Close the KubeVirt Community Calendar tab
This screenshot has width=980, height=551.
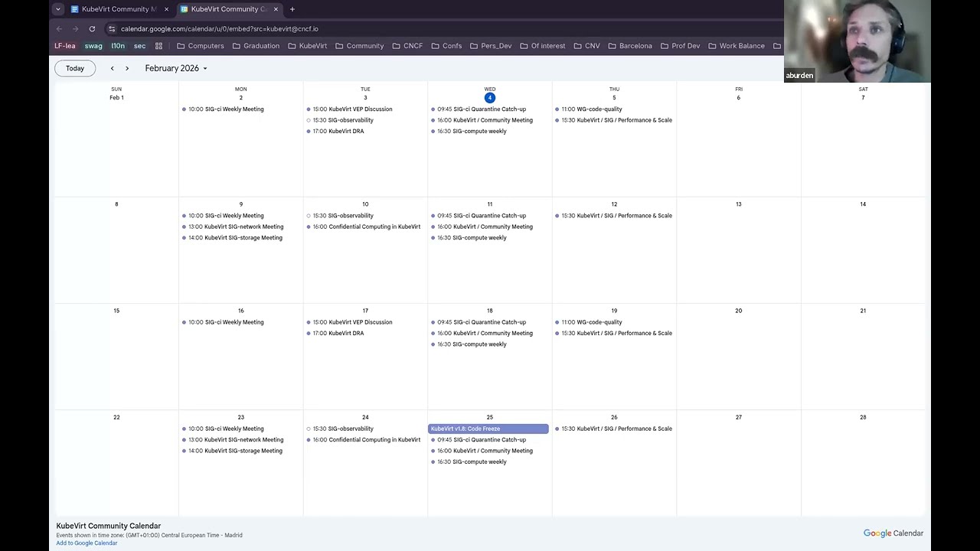pos(276,9)
